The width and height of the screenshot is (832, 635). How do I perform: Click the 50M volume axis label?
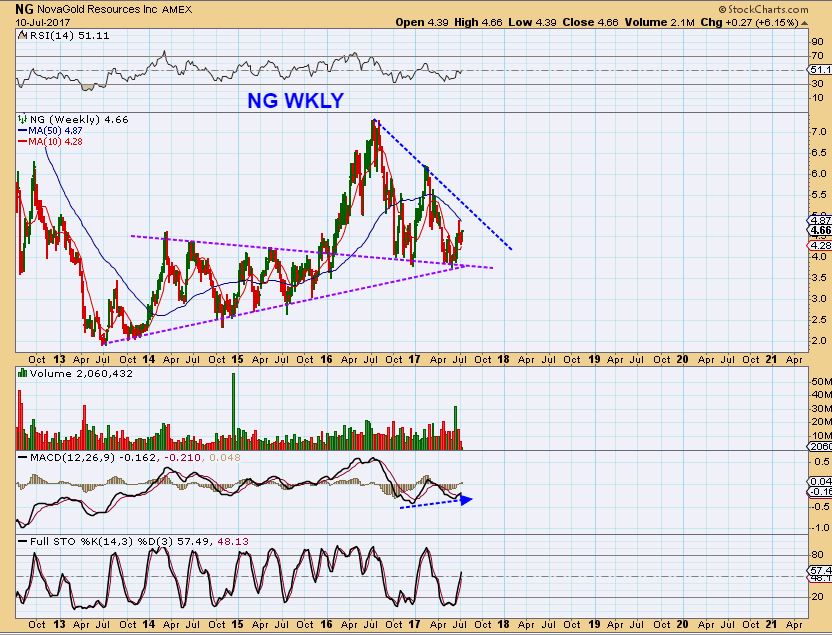(x=821, y=381)
